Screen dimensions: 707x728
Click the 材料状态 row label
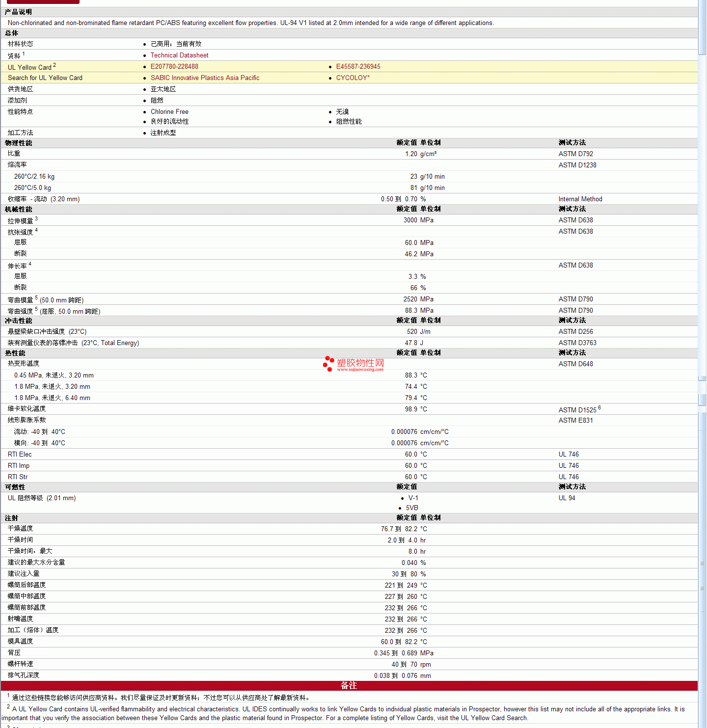[x=21, y=44]
